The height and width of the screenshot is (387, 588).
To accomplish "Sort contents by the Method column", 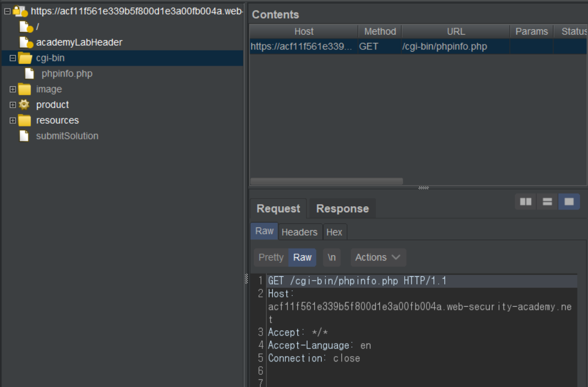I will (380, 31).
